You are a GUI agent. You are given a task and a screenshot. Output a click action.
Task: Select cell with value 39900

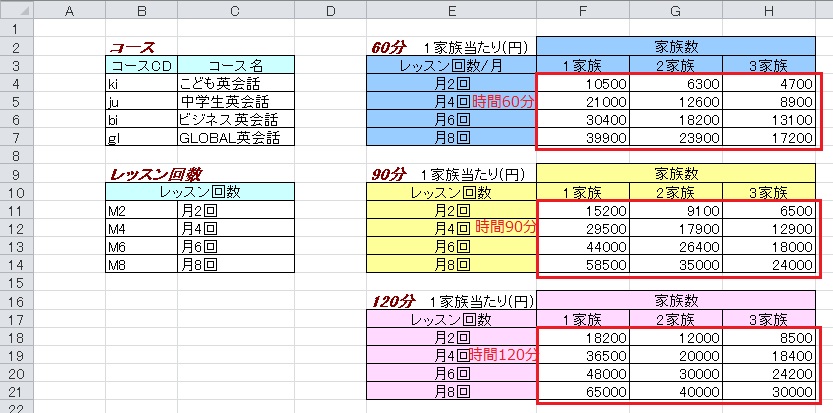coord(583,137)
